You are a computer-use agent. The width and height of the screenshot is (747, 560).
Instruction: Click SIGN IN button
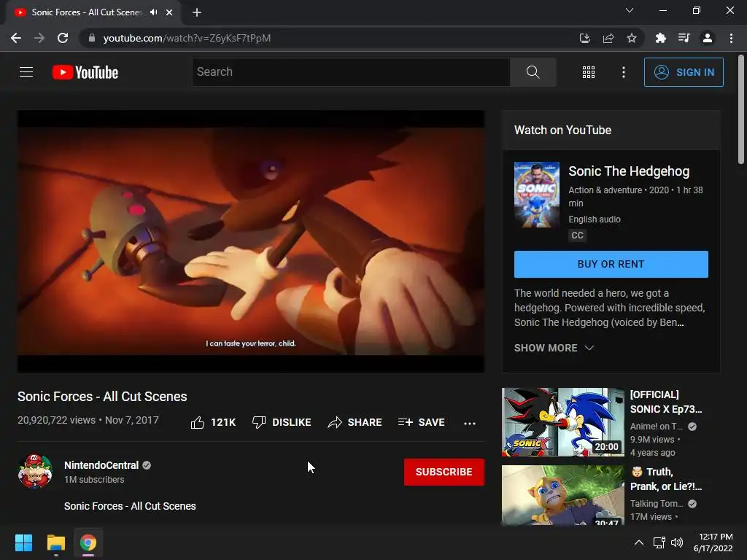tap(684, 72)
